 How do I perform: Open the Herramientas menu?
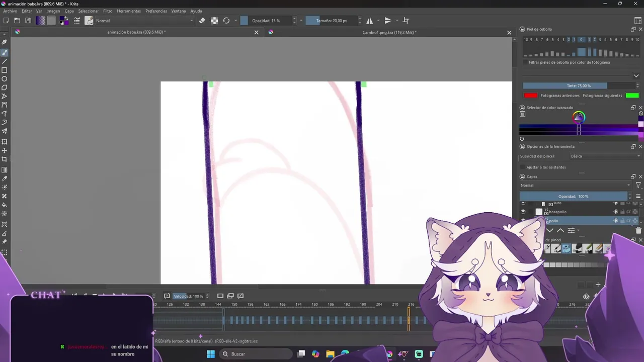(129, 11)
